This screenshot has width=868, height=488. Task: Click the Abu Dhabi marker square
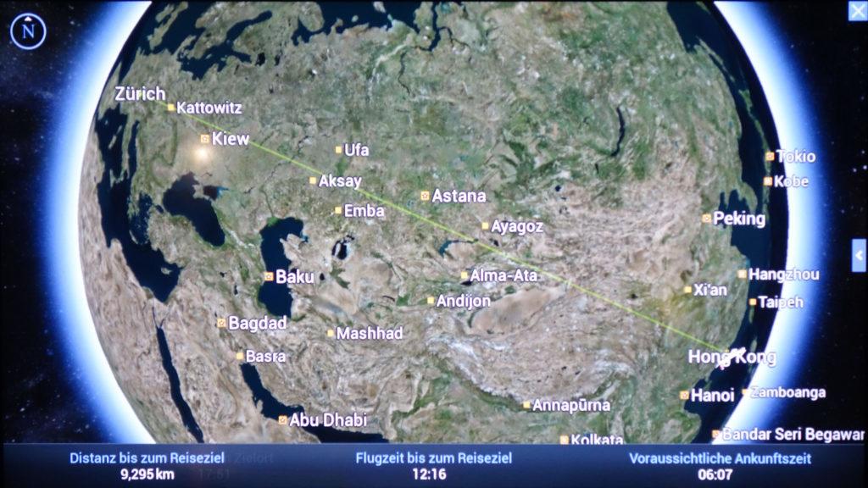click(282, 420)
